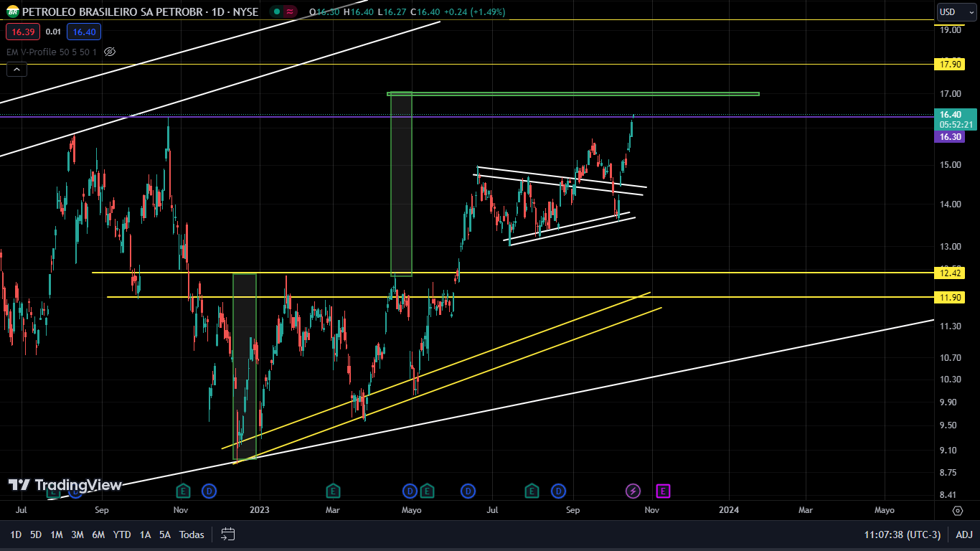Click the blue buy price 16.40 button

(x=84, y=32)
